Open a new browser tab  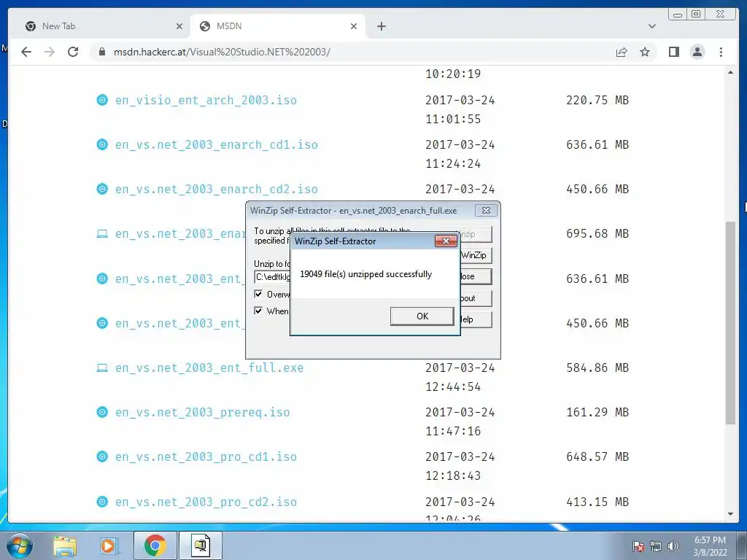click(x=381, y=26)
